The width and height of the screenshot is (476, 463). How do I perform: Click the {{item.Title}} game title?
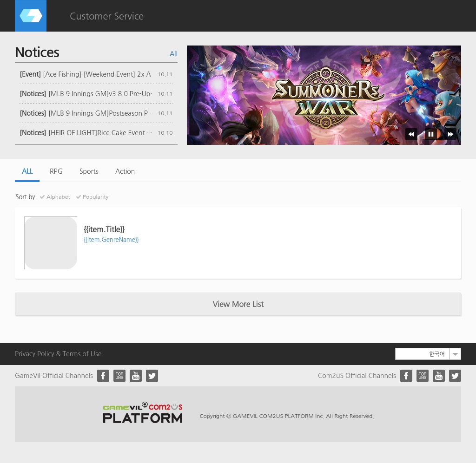[x=104, y=229]
